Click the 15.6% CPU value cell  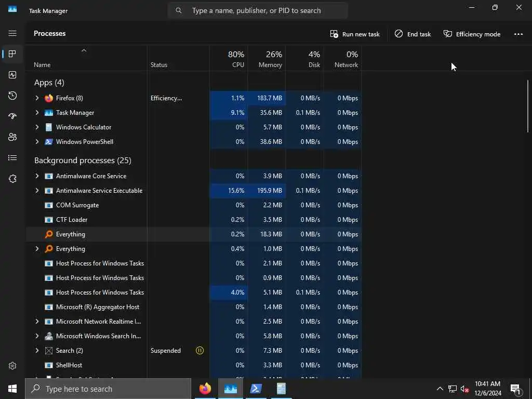click(x=229, y=191)
